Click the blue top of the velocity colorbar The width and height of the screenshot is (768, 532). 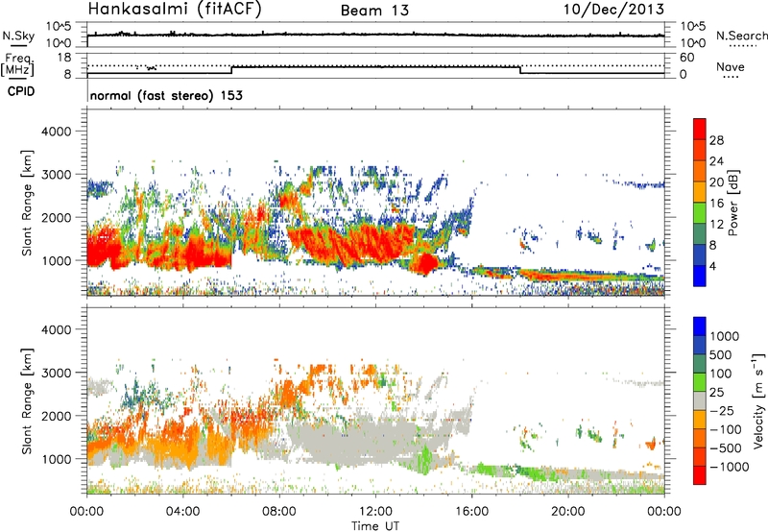coord(700,326)
